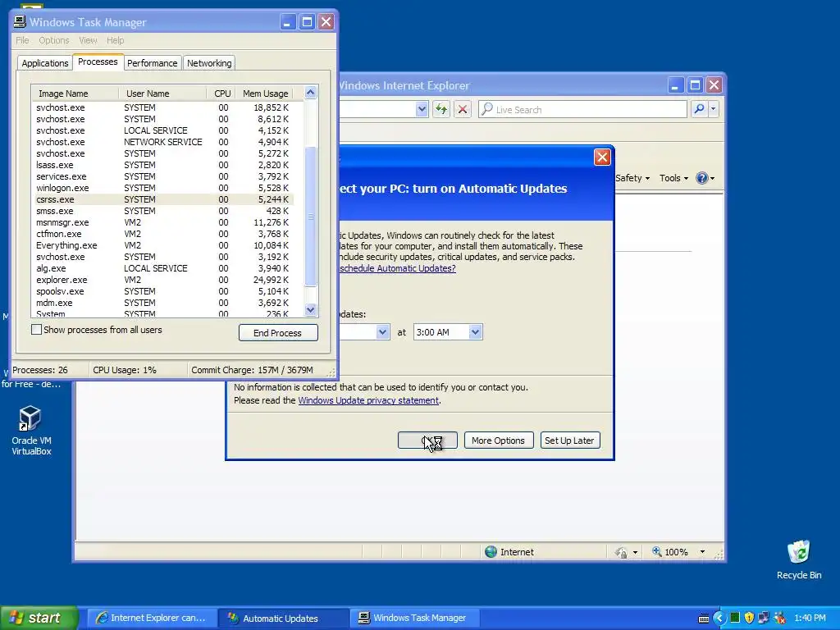The height and width of the screenshot is (630, 840).
Task: Select the Recycle Bin desktop icon
Action: coord(799,559)
